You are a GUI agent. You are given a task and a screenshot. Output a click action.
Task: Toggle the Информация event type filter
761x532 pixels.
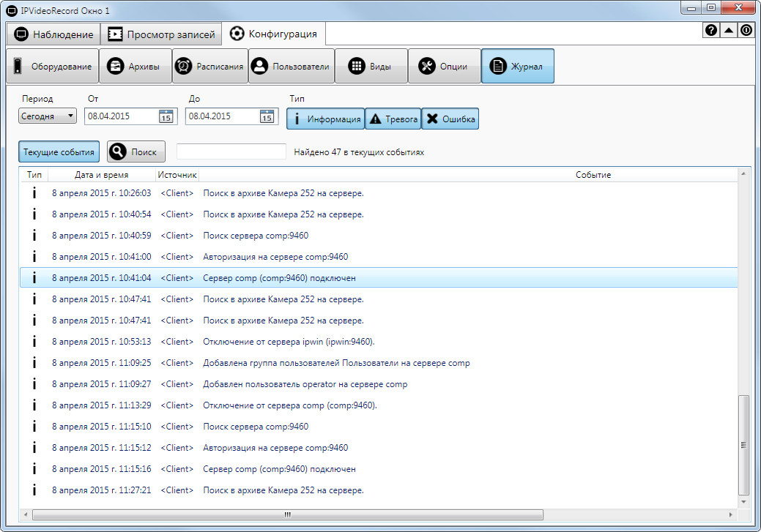pos(325,119)
